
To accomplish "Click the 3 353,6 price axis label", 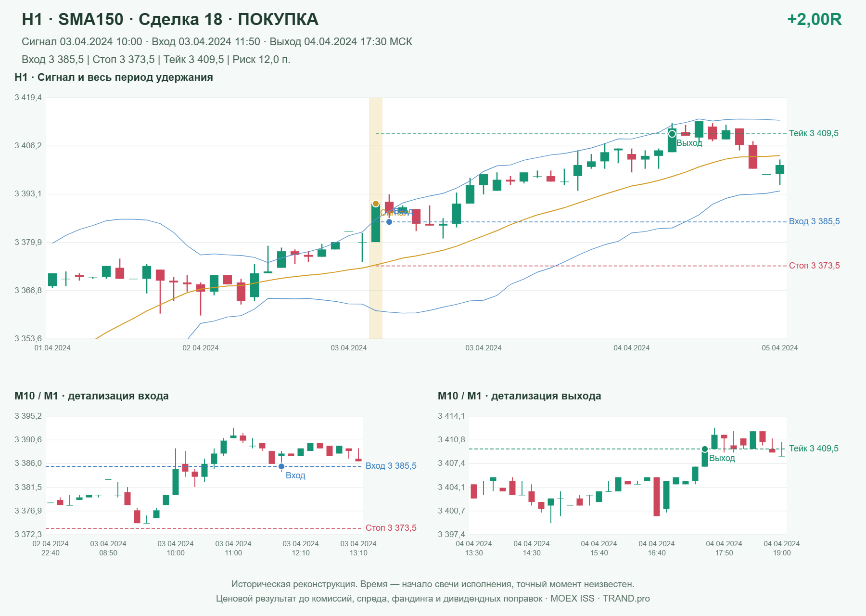I will pyautogui.click(x=28, y=339).
